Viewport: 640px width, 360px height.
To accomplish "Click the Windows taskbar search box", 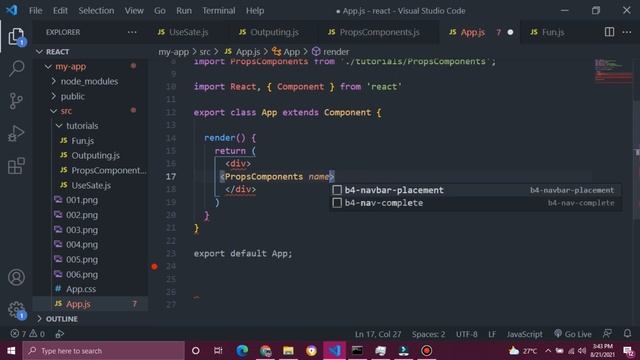I will click(104, 351).
